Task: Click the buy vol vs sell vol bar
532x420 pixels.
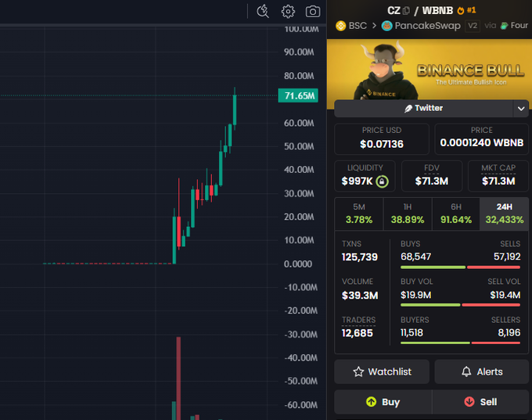Action: (460, 305)
